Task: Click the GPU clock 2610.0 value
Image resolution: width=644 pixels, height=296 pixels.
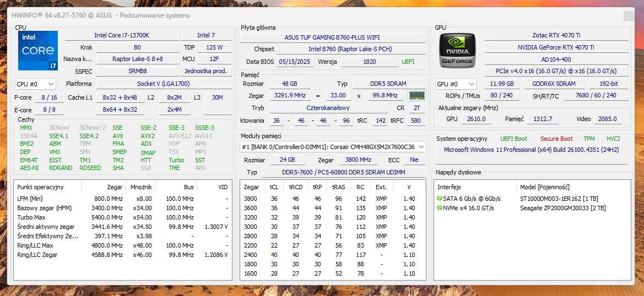Action: click(477, 119)
